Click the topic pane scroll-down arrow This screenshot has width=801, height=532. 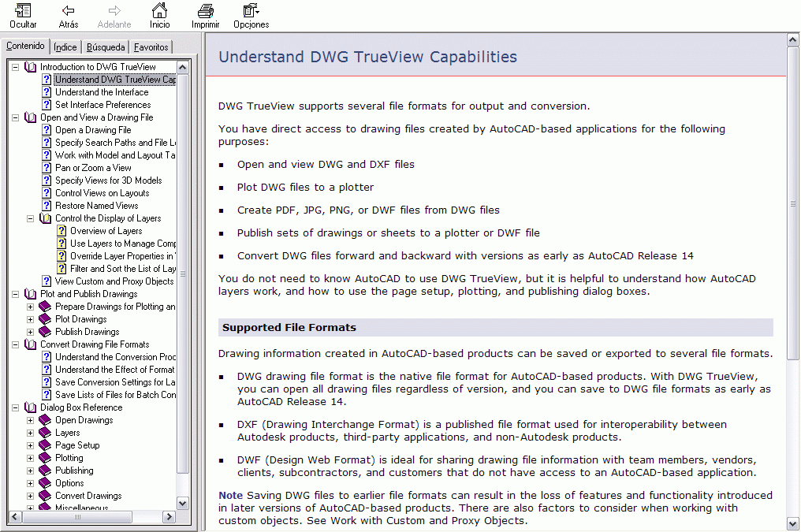click(793, 523)
